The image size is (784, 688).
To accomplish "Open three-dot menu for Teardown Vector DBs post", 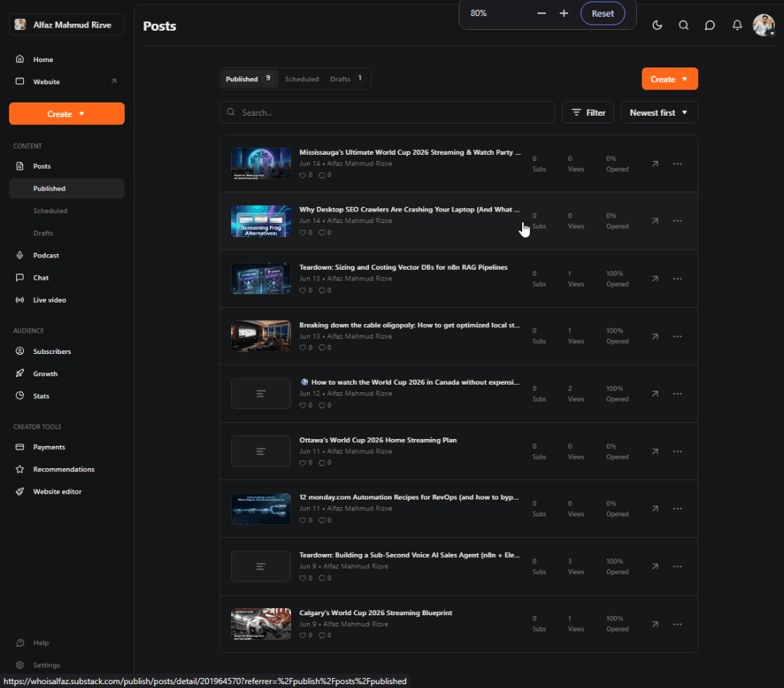I will 678,279.
